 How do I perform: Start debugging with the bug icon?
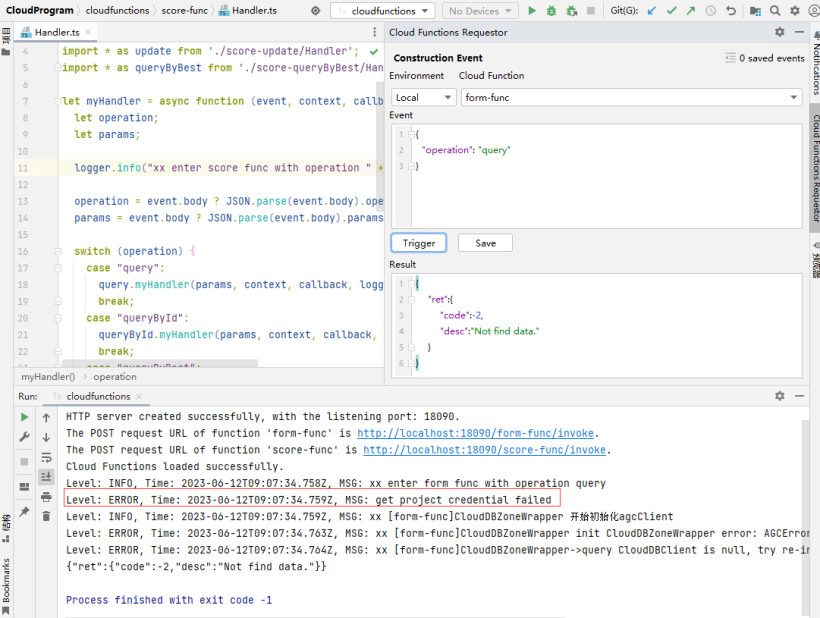click(x=551, y=10)
